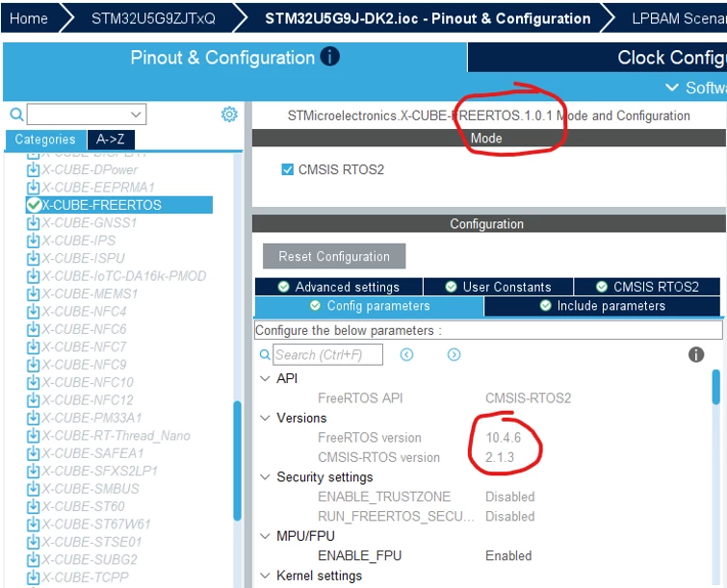This screenshot has height=588, width=727.
Task: Collapse the Kernel settings group
Action: pyautogui.click(x=265, y=575)
